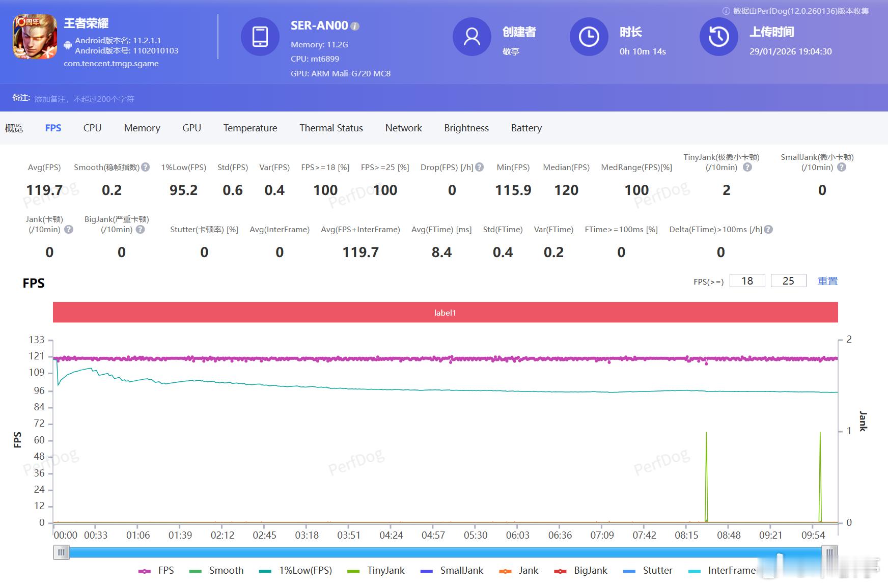This screenshot has width=888, height=588.
Task: Click the info icon beside SER-AN00
Action: pyautogui.click(x=355, y=26)
